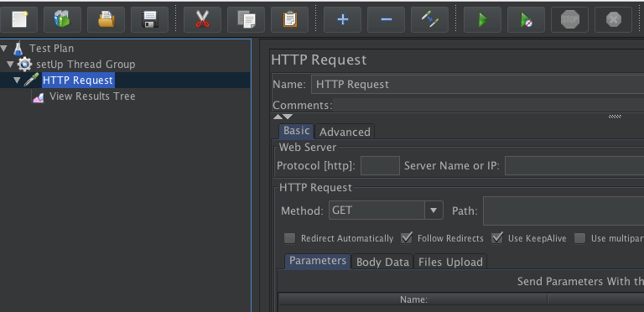Image resolution: width=644 pixels, height=312 pixels.
Task: Click the Protocol [http] input field
Action: [x=380, y=165]
